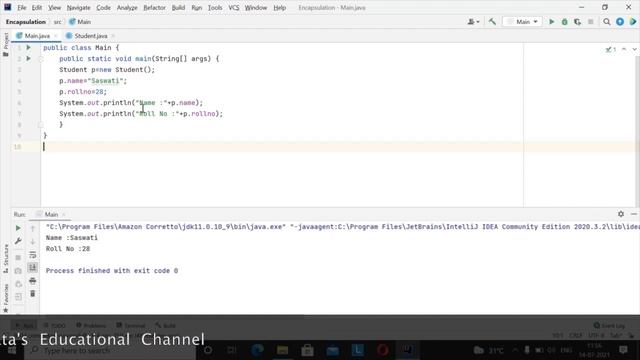This screenshot has width=640, height=360.
Task: Click the fold end marker at the method's closing brace
Action: (41, 124)
